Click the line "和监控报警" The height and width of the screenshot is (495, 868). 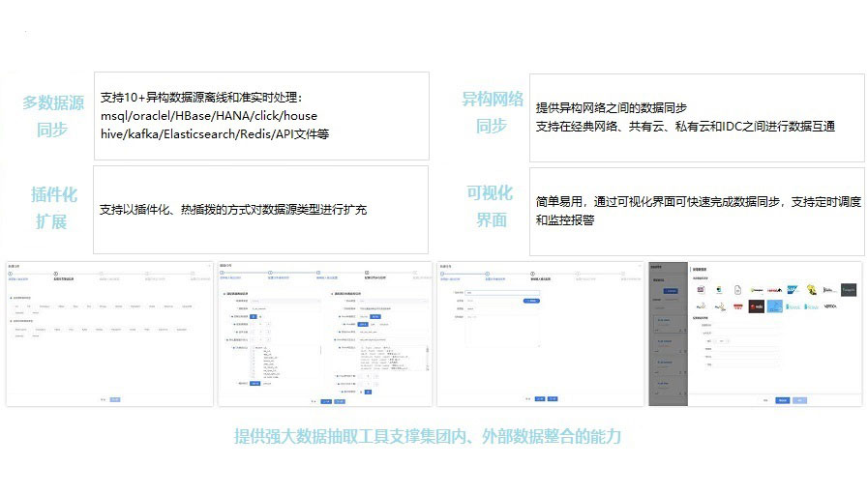click(x=565, y=220)
